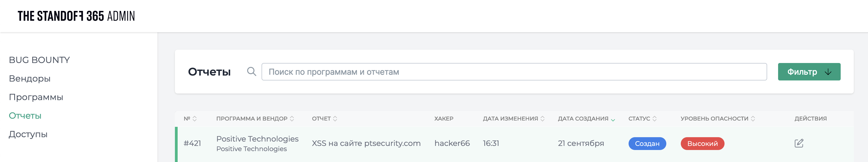Sort by Дата изменения arrows

click(542, 119)
